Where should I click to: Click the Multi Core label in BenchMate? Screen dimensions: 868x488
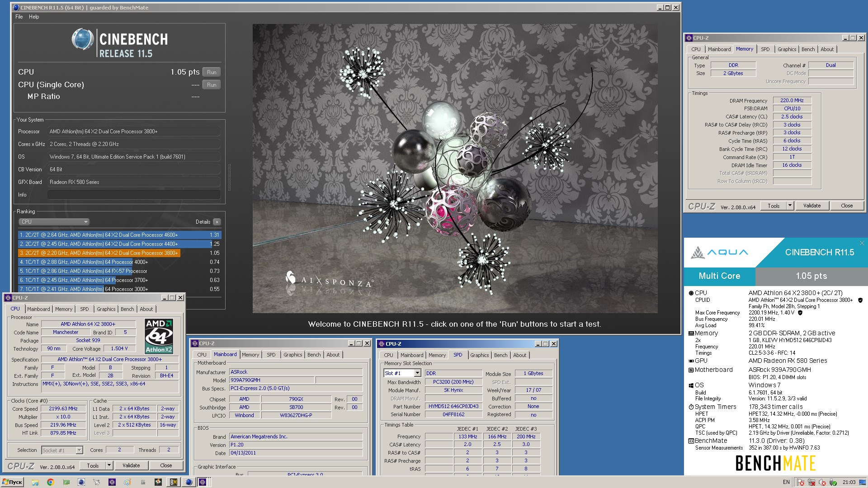(x=719, y=276)
